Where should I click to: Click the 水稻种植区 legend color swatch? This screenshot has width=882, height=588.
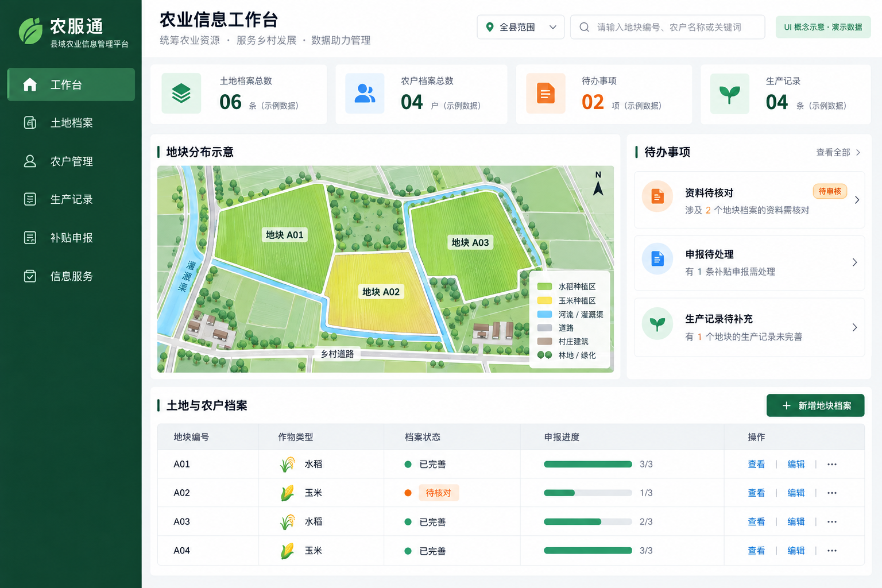tap(544, 287)
